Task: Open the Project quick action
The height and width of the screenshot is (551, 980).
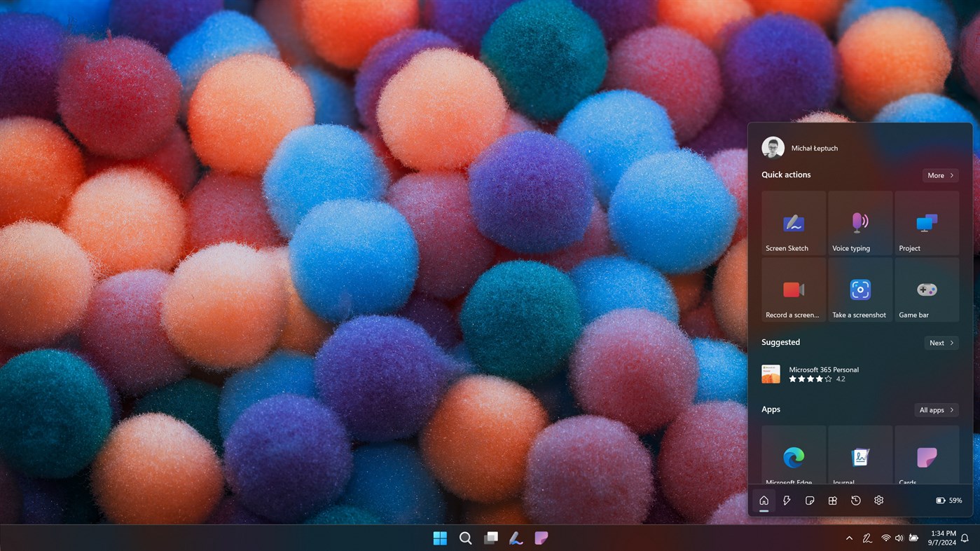Action: tap(926, 223)
